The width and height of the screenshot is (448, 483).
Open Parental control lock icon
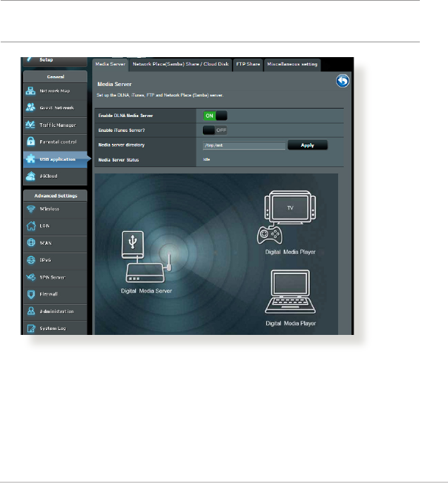[x=31, y=141]
